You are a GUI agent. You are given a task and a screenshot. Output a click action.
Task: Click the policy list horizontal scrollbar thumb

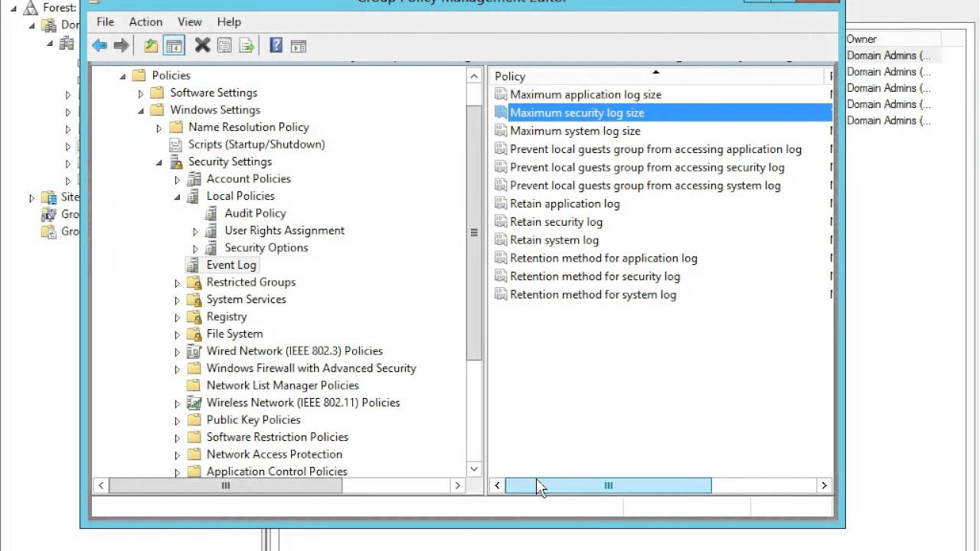(608, 485)
